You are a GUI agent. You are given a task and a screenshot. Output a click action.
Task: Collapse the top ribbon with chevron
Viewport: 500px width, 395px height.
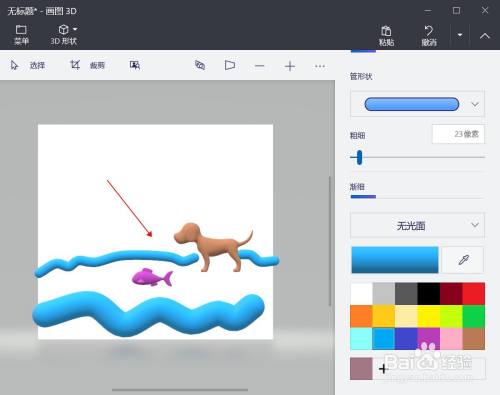(x=485, y=36)
